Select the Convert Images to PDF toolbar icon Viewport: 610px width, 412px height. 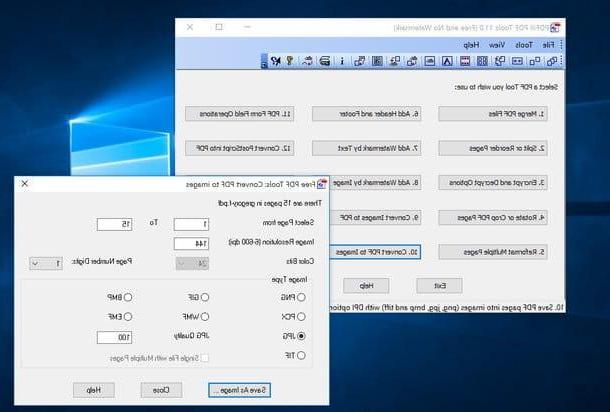(412, 61)
